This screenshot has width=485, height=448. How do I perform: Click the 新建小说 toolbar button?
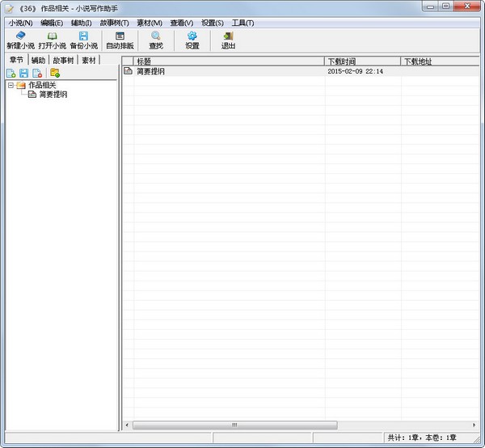point(20,40)
